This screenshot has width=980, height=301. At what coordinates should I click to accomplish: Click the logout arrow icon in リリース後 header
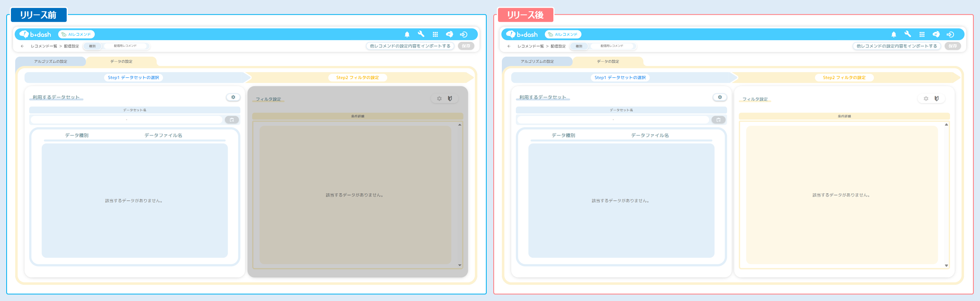(950, 34)
